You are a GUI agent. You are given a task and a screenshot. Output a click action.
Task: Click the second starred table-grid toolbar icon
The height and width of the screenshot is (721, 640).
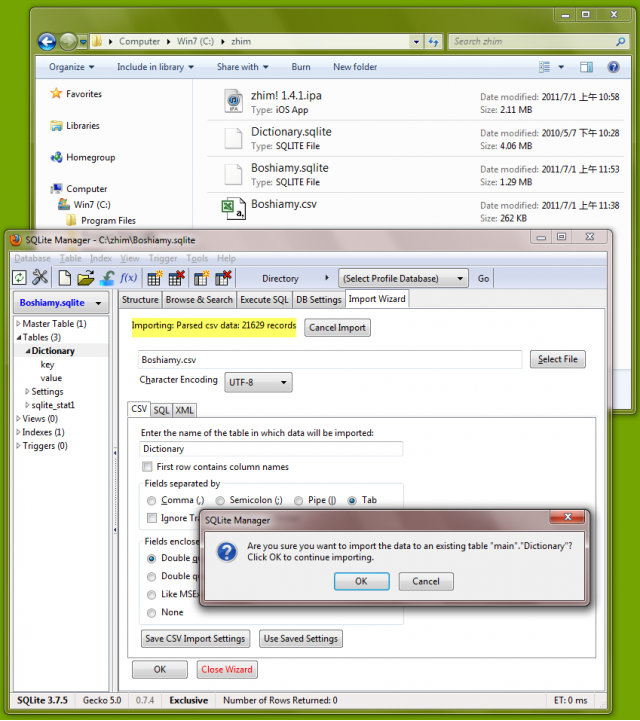[x=201, y=278]
